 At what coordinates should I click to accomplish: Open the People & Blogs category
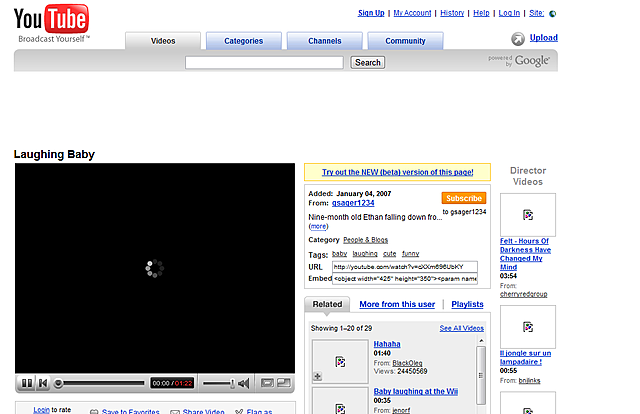[365, 240]
